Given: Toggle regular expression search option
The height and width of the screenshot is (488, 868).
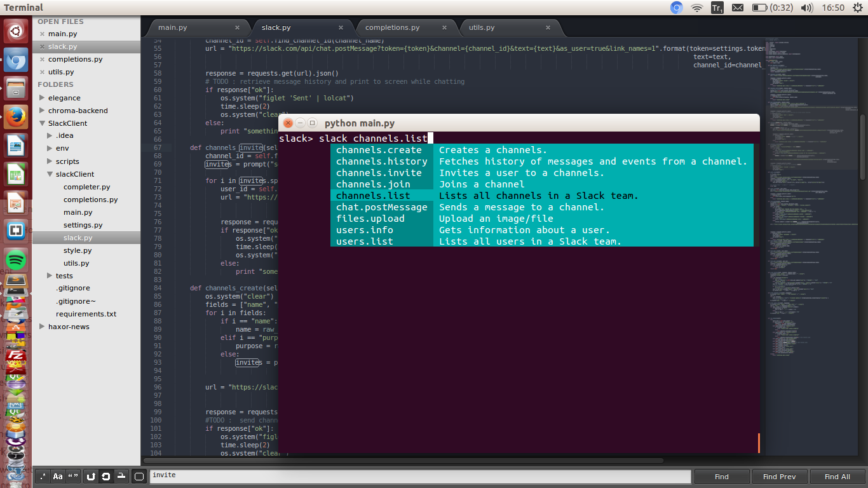Looking at the screenshot, I should coord(43,476).
